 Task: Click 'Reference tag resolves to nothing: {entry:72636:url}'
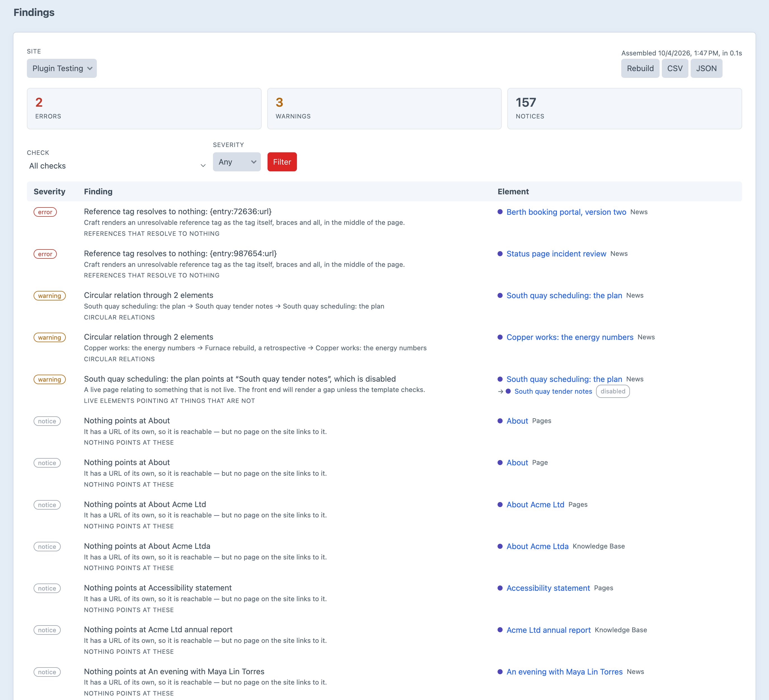[x=178, y=211]
